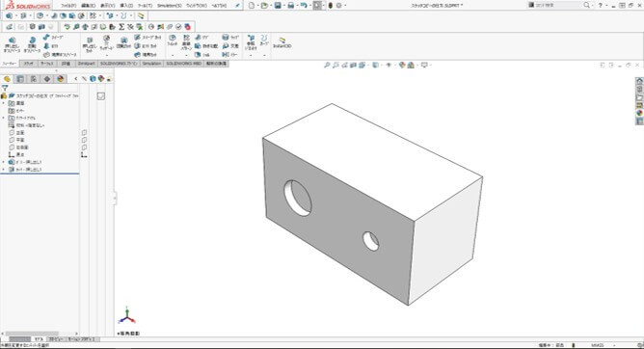The width and height of the screenshot is (644, 349).
Task: Open the Hole Wizard (穴ウィザード) tool
Action: point(106,42)
